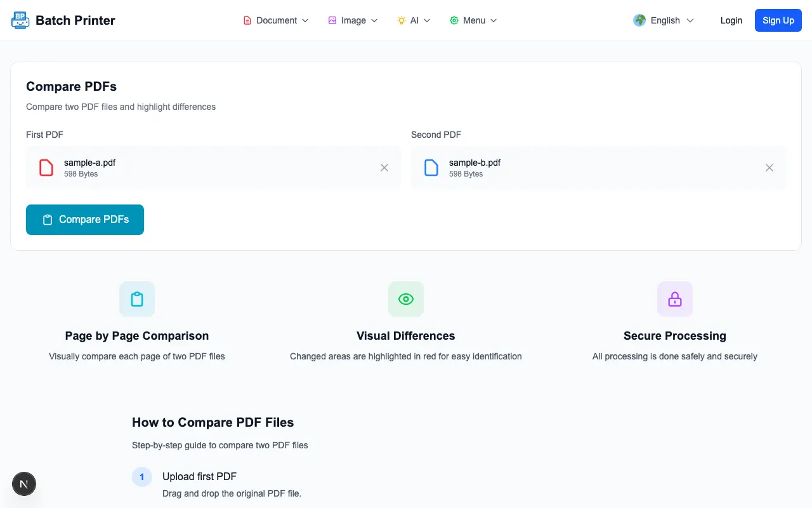Click 'Step-by-step guide to compare two PDF files' text
The height and width of the screenshot is (508, 812).
tap(220, 445)
